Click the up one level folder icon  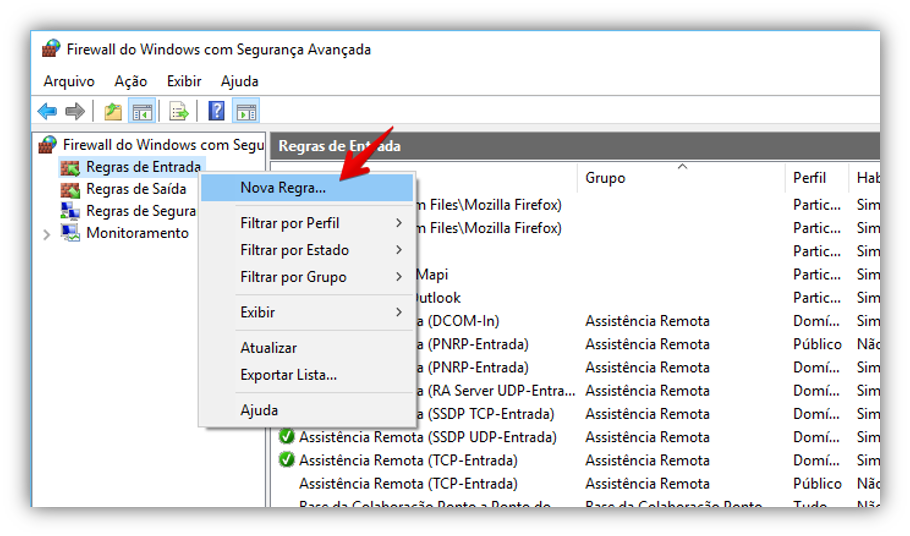coord(113,111)
